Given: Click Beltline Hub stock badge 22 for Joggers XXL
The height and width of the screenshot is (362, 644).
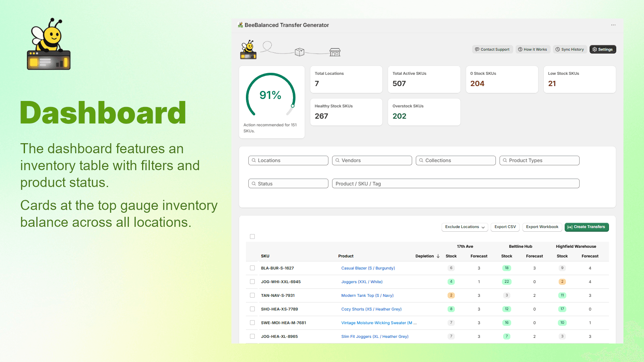Looking at the screenshot, I should 507,282.
